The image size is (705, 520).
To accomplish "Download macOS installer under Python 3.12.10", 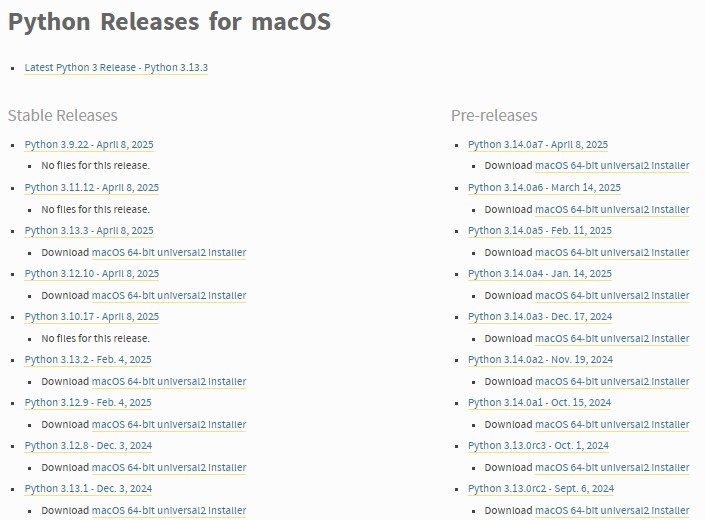I will tap(168, 296).
